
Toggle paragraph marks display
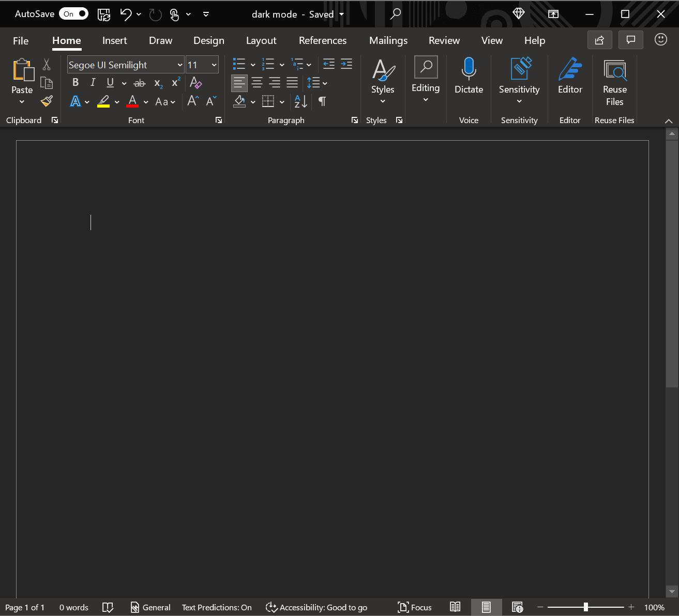pyautogui.click(x=322, y=101)
